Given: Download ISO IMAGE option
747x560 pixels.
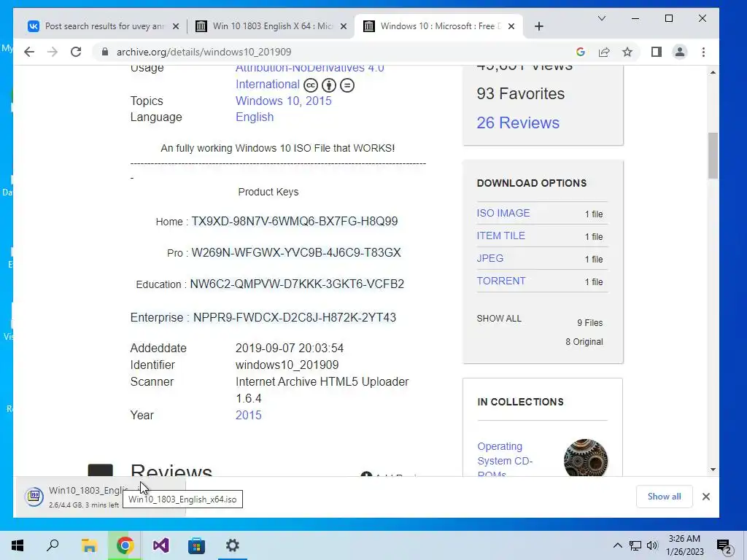Looking at the screenshot, I should click(503, 214).
